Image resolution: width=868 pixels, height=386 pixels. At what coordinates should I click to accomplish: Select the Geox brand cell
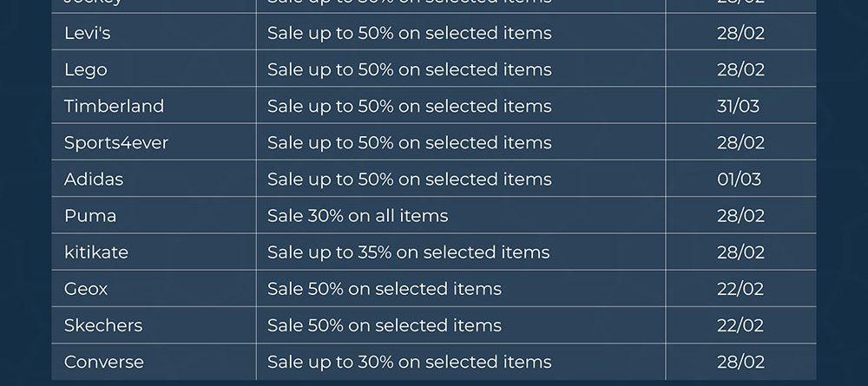[86, 289]
